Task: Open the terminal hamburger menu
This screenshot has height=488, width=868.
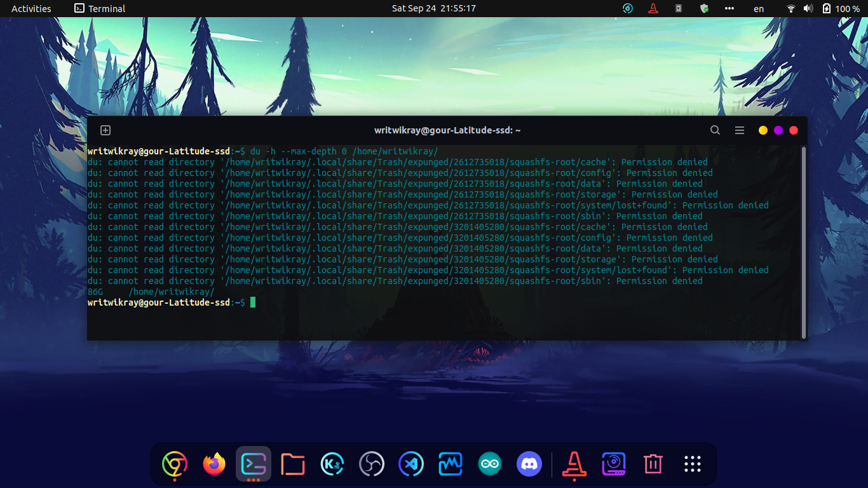Action: coord(739,130)
